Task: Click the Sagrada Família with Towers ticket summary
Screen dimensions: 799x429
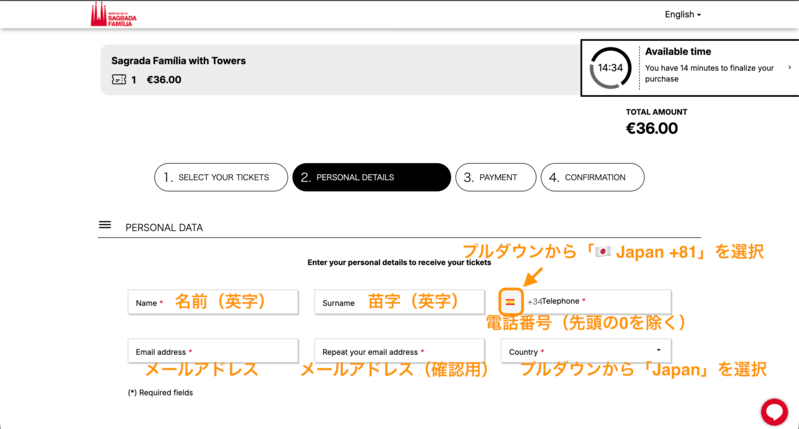Action: 178,61
